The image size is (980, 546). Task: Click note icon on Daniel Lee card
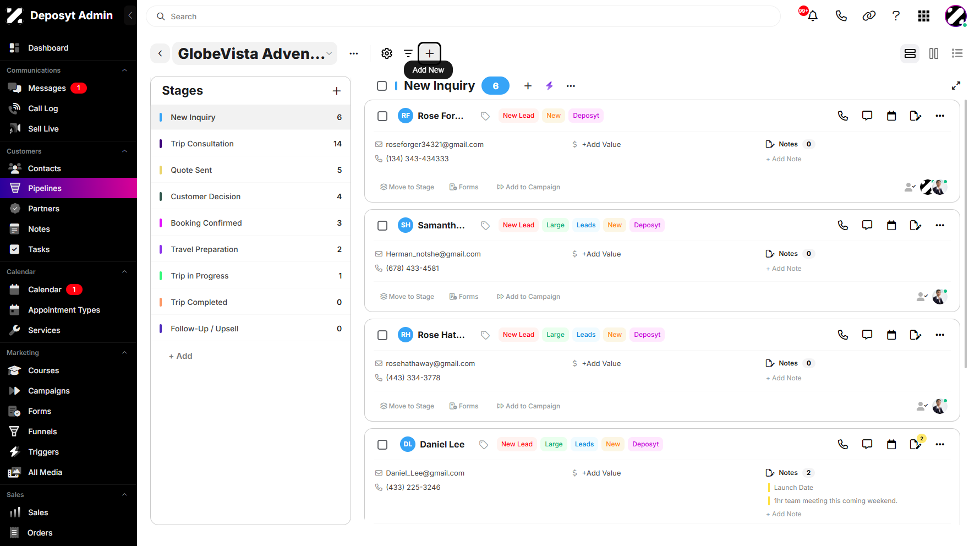click(x=916, y=444)
